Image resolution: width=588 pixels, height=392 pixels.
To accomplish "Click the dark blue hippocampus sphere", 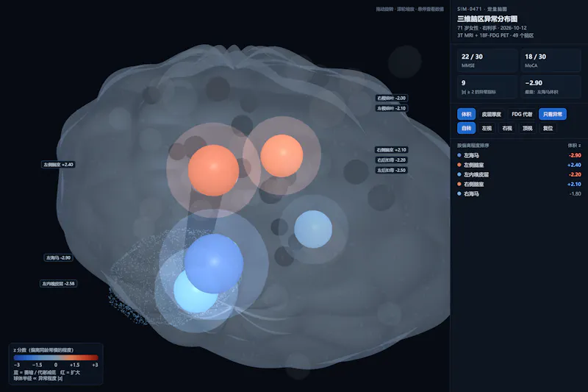I will coord(214,263).
